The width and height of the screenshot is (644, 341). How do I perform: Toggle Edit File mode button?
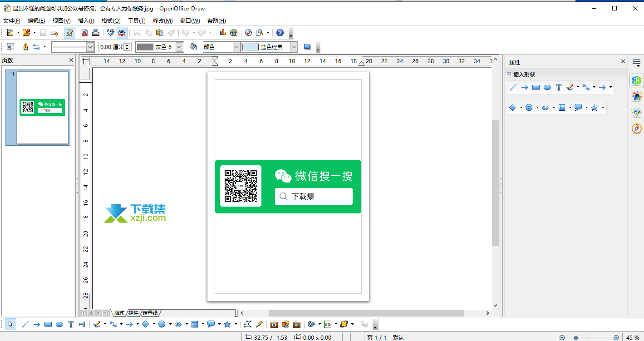click(x=69, y=33)
